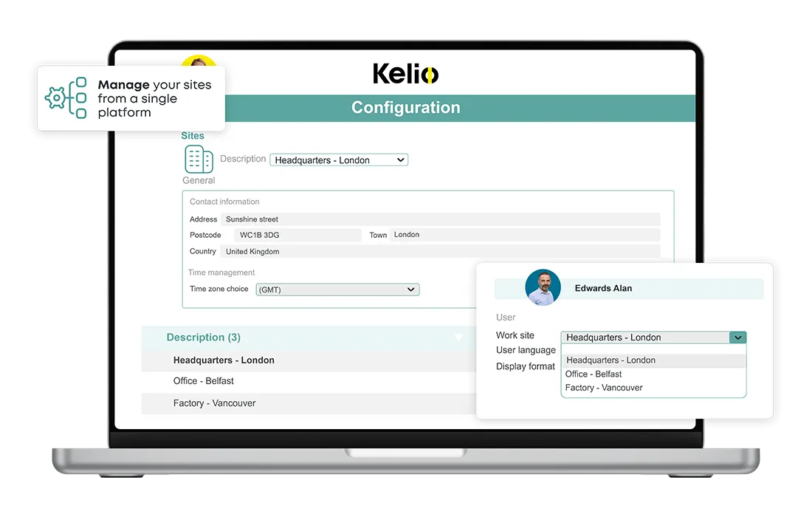Choose Headquarters - London in Work site list
The height and width of the screenshot is (517, 812).
(653, 360)
